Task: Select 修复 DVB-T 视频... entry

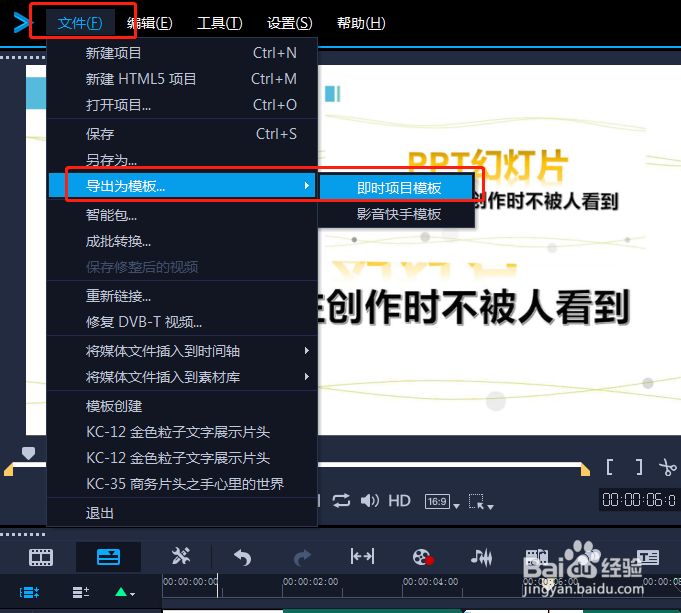Action: (182, 322)
